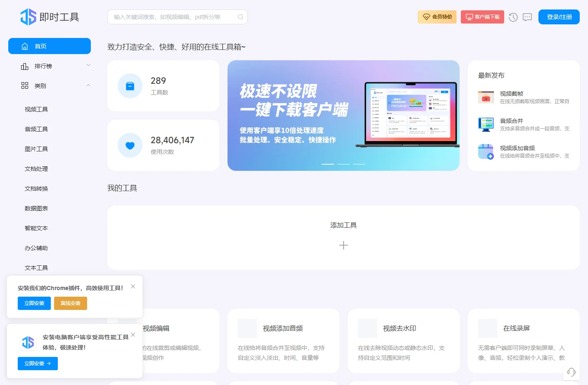Click 立即安装 arrow button for client
588x385 pixels.
click(x=38, y=364)
